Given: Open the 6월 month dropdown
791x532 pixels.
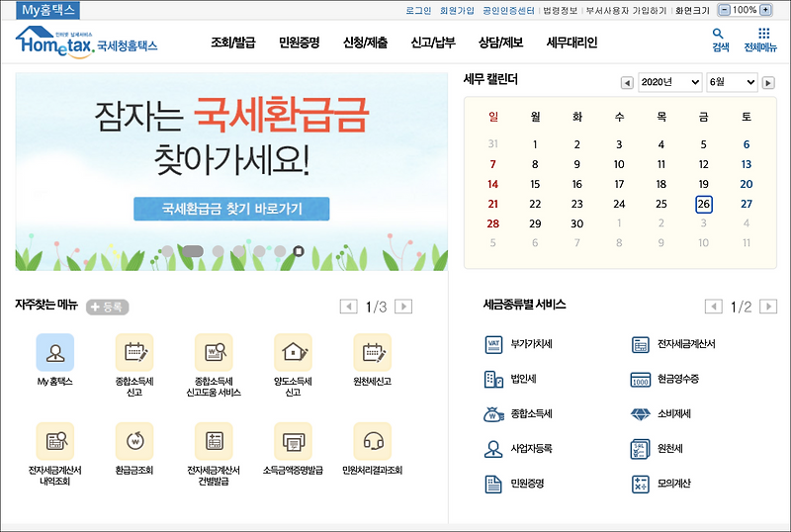Looking at the screenshot, I should click(732, 82).
